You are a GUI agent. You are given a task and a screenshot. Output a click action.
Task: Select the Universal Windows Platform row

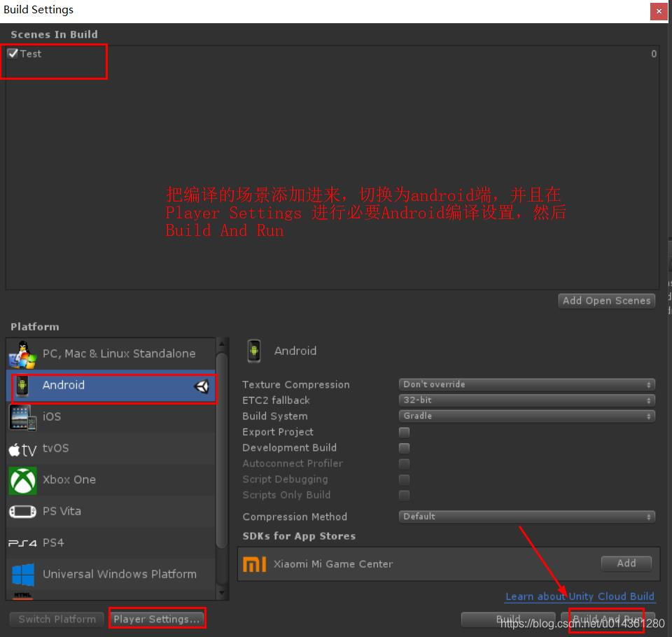tap(111, 575)
